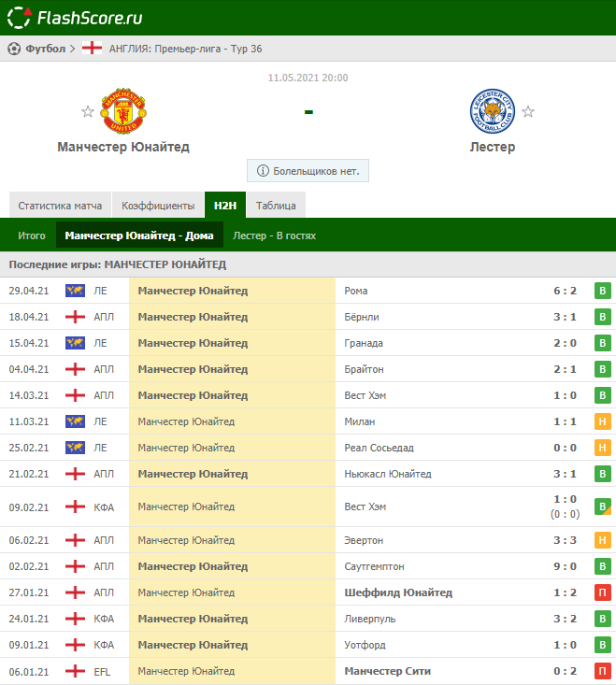Open АНГЛИЯ: Премьер-лига - Тур 36 link

[185, 49]
